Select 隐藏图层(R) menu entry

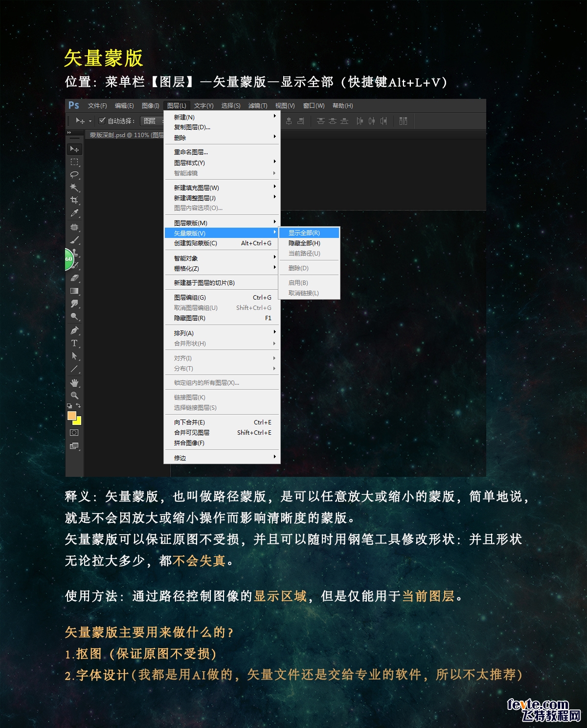222,318
